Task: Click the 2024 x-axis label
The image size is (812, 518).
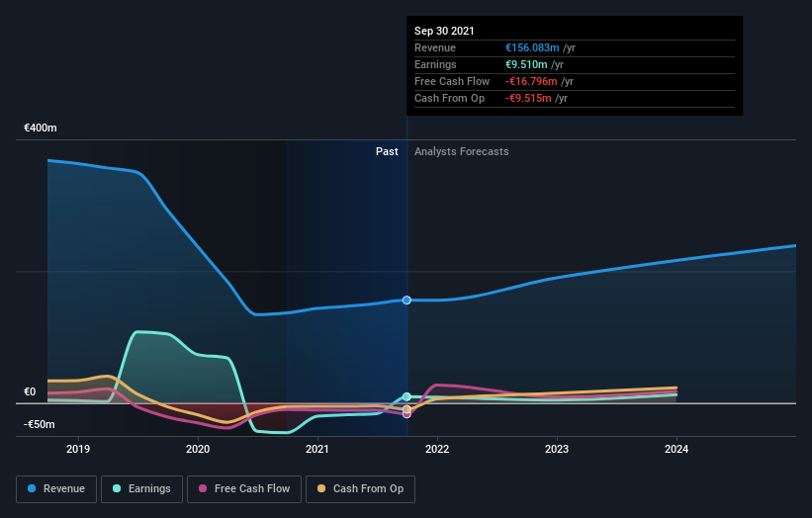Action: [x=677, y=449]
